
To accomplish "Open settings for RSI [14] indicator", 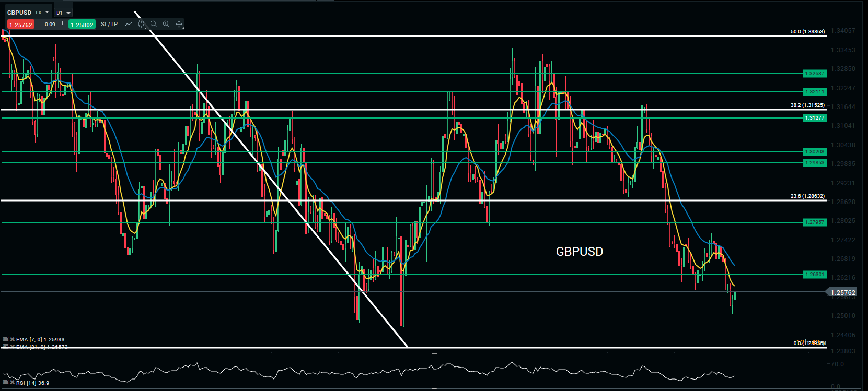I will [x=6, y=383].
